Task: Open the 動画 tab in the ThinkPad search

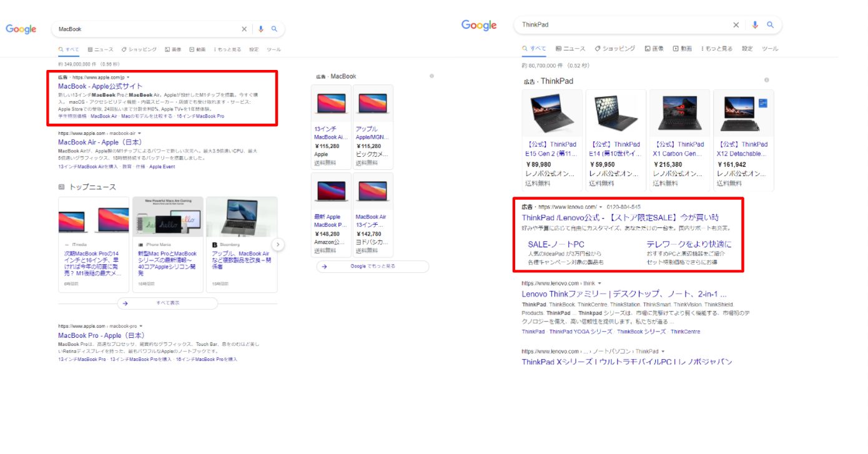Action: click(682, 49)
